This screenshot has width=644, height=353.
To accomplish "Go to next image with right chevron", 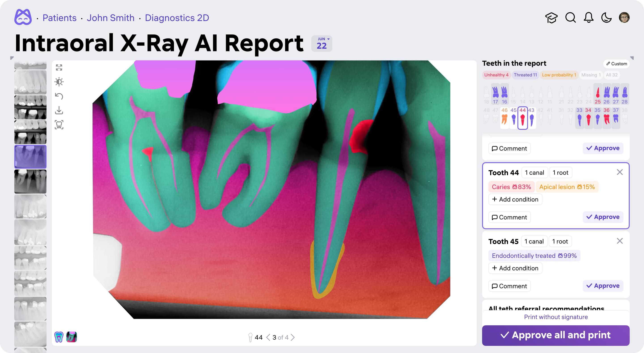I will (293, 338).
